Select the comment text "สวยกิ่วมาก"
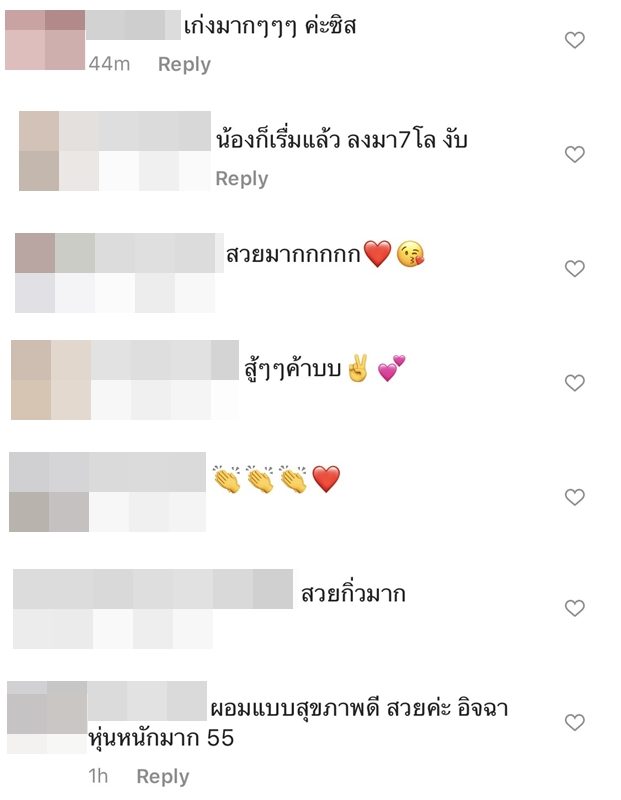Screen dimensions: 621x800 point(353,594)
